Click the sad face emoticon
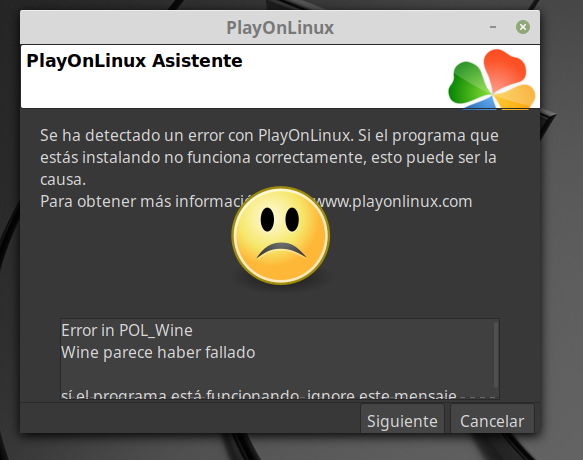The image size is (583, 460). (x=281, y=236)
